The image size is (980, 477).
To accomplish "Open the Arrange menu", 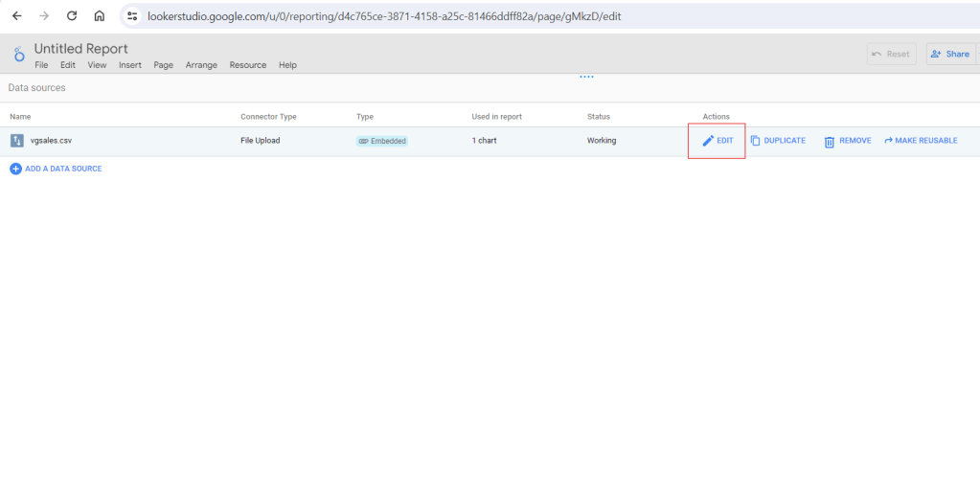I will tap(202, 65).
